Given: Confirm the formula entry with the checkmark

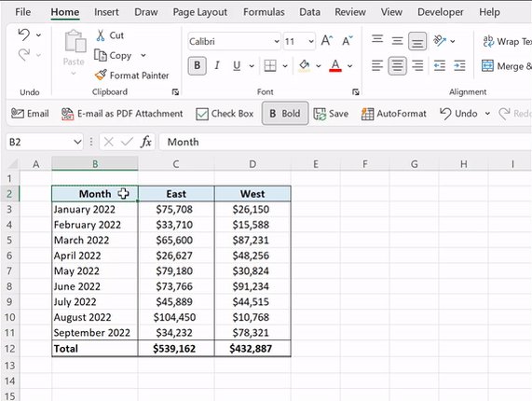Looking at the screenshot, I should point(127,142).
